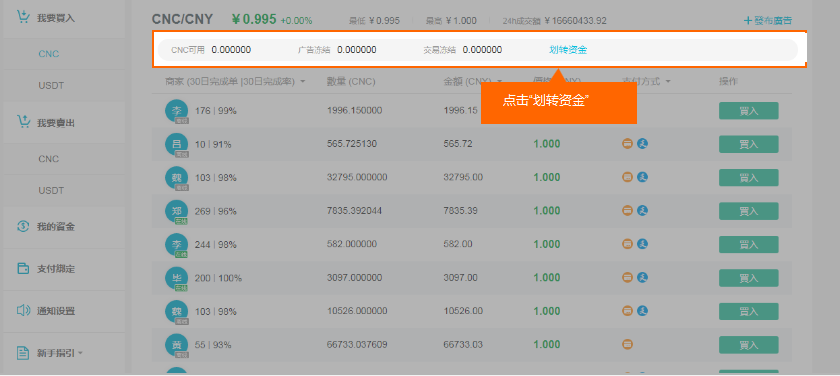Select USDT under 我要賣出
840x376 pixels.
(x=51, y=190)
